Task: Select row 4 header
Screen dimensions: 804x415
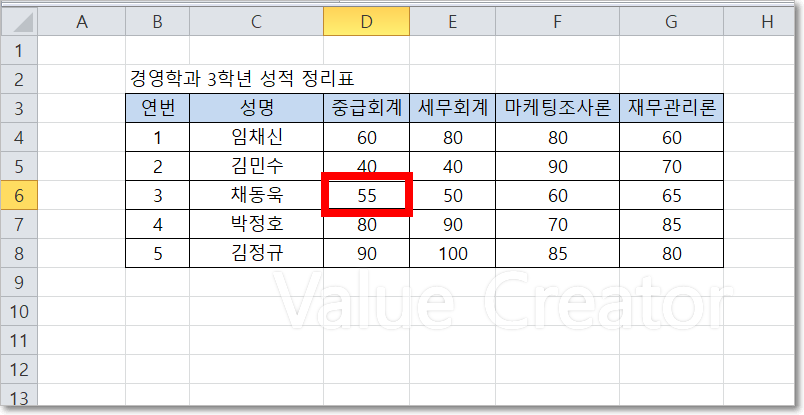Action: click(x=19, y=137)
